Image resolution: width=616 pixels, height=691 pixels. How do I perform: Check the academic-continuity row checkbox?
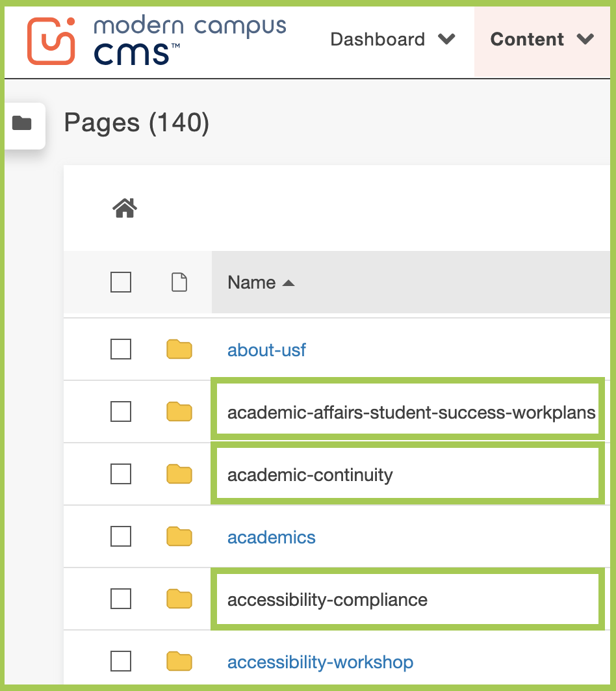tap(121, 474)
